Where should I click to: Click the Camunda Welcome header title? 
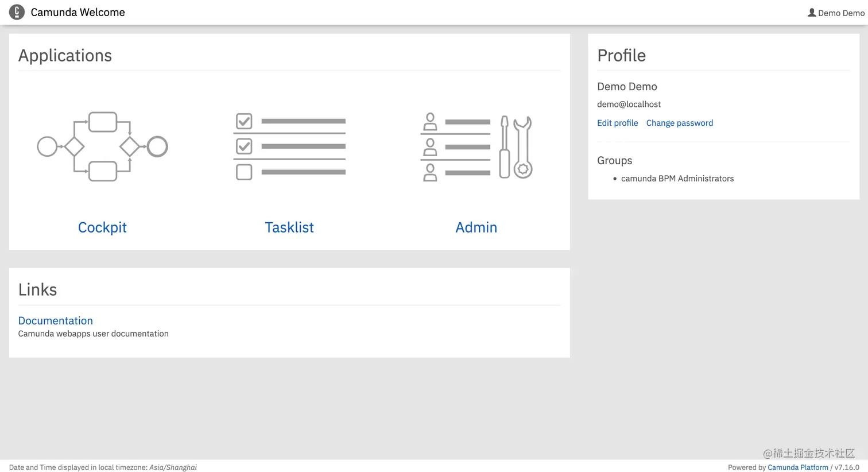pyautogui.click(x=78, y=13)
